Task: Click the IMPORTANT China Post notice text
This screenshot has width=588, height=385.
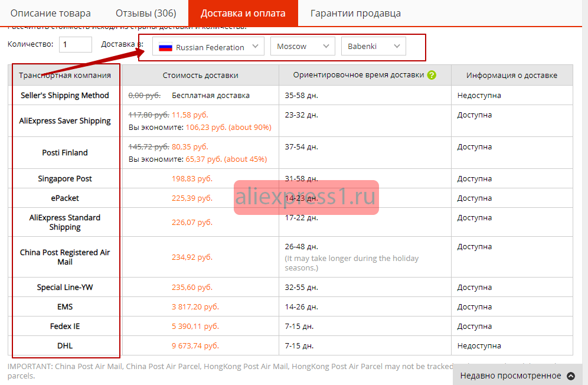Action: [x=231, y=371]
